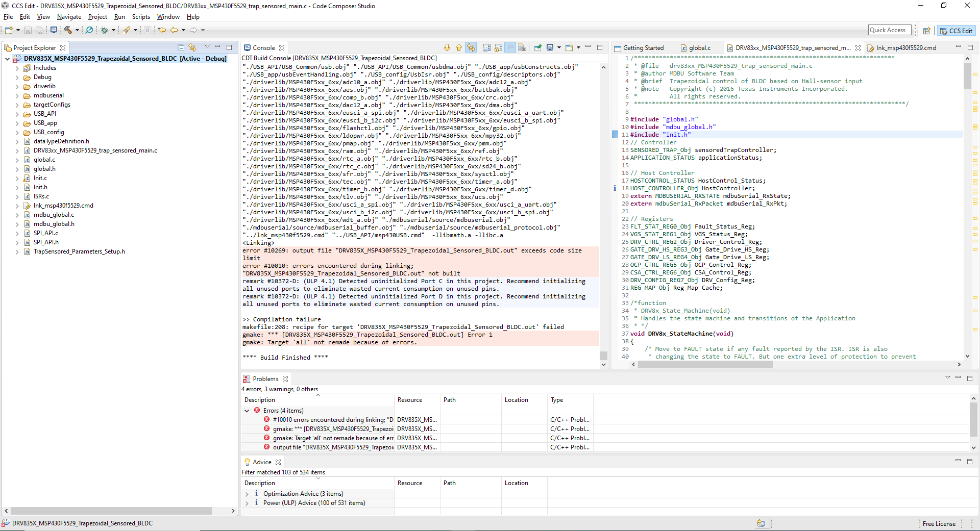
Task: Expand the driverlib folder
Action: pos(17,87)
